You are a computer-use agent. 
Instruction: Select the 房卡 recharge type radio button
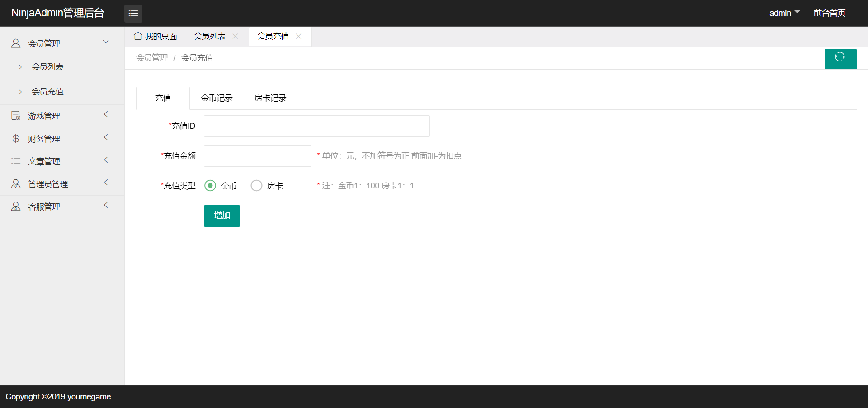[256, 185]
